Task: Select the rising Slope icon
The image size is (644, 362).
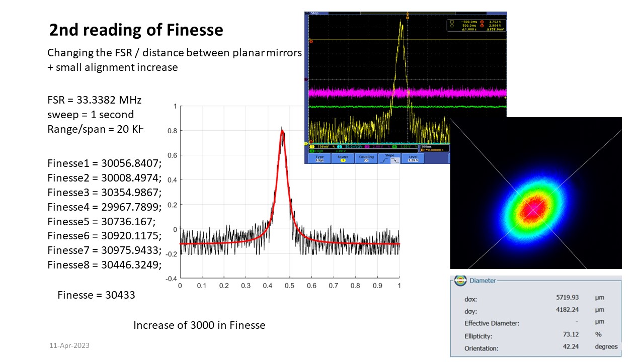Action: pyautogui.click(x=385, y=160)
